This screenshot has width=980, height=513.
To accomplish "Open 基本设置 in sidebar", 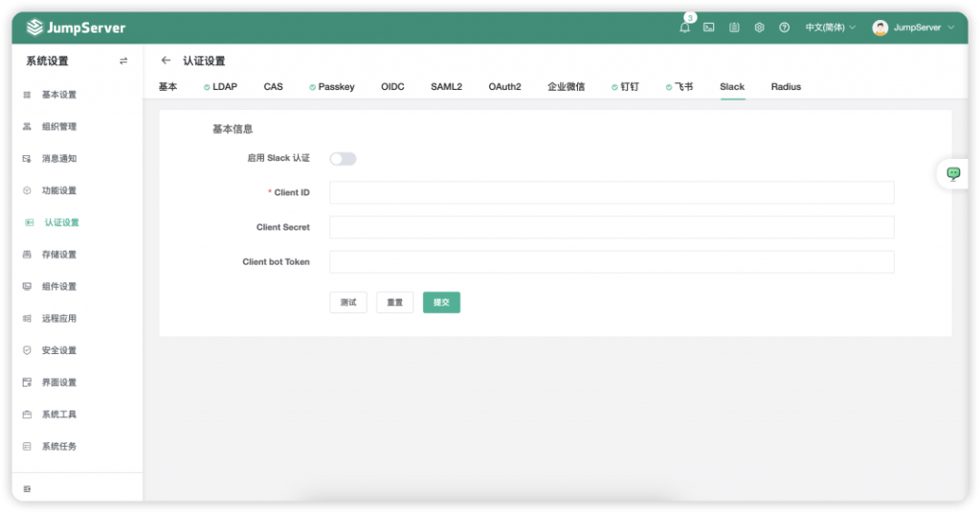I will click(x=59, y=95).
